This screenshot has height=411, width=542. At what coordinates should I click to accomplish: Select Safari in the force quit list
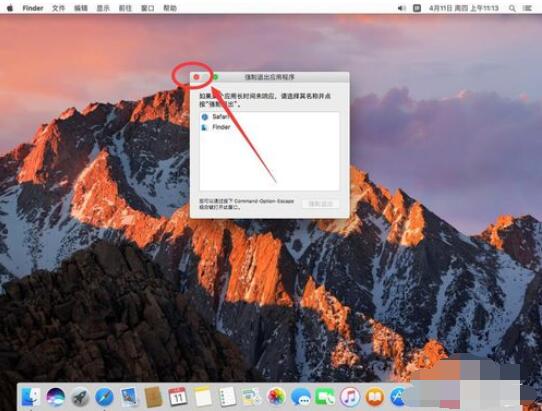point(269,117)
